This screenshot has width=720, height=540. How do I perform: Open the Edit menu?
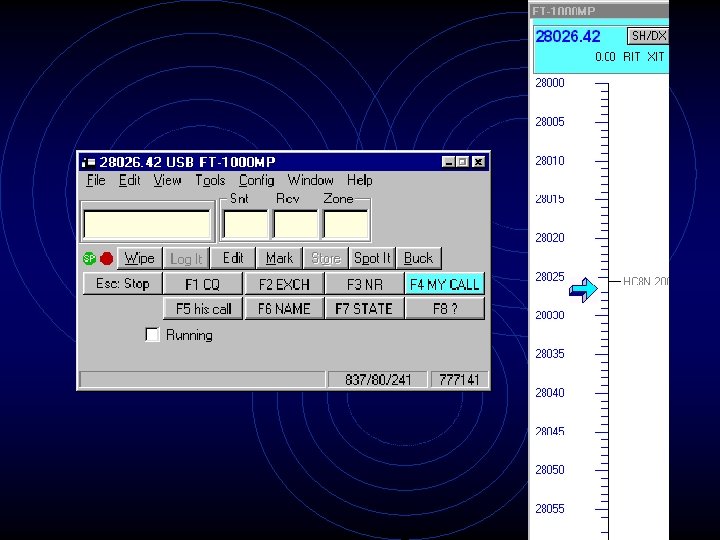click(x=129, y=180)
